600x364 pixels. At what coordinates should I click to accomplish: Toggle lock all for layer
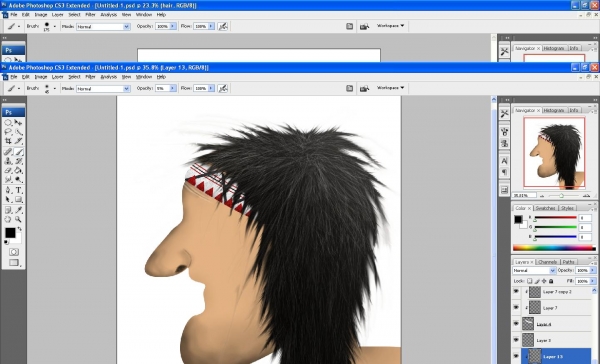point(551,281)
